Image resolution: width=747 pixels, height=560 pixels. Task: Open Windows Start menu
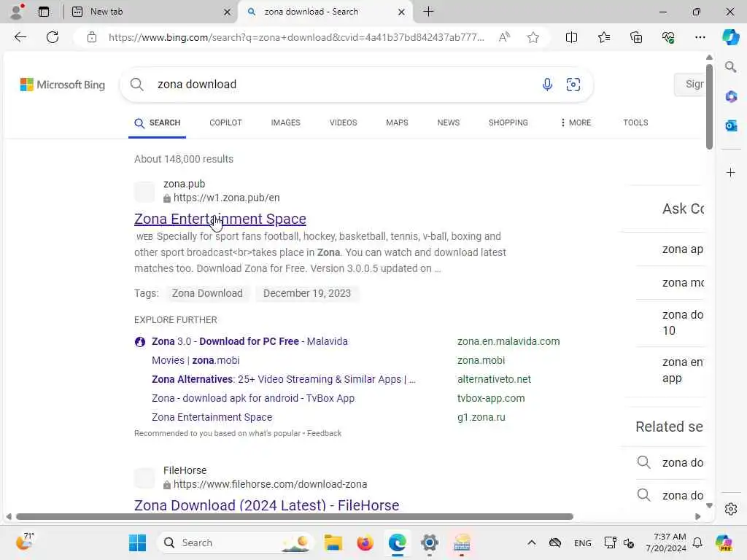[x=138, y=542]
